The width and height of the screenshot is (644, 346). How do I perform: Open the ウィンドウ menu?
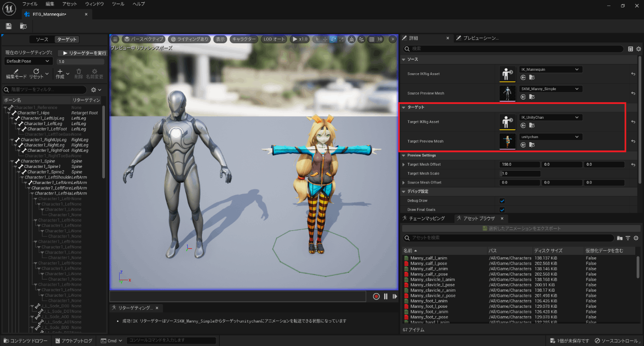pos(94,4)
